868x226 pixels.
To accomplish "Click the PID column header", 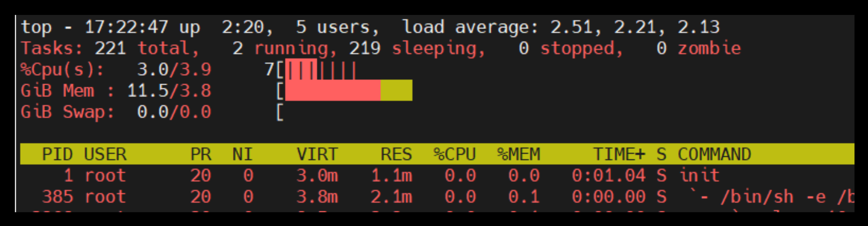I will click(57, 154).
